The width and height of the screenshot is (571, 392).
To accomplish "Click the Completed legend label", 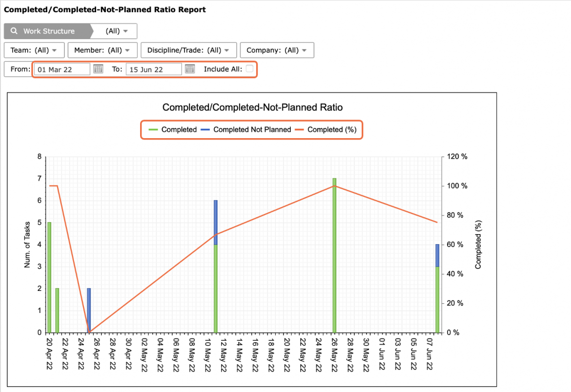I will tap(179, 130).
